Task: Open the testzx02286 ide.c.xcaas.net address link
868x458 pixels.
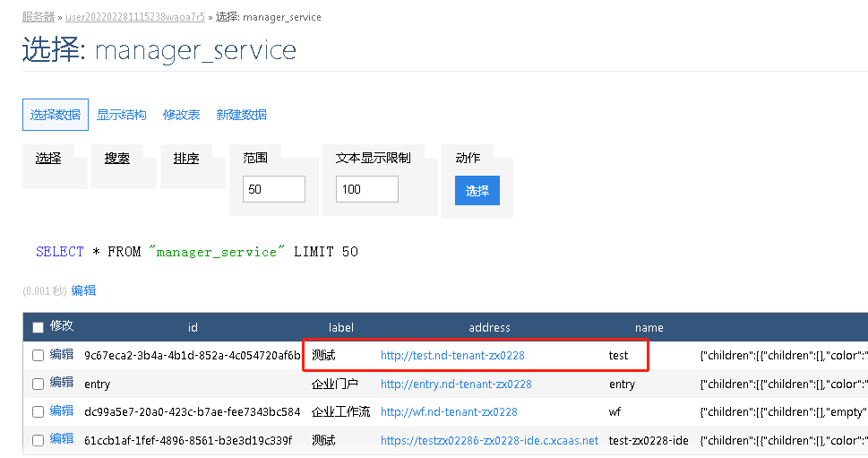Action: click(489, 440)
